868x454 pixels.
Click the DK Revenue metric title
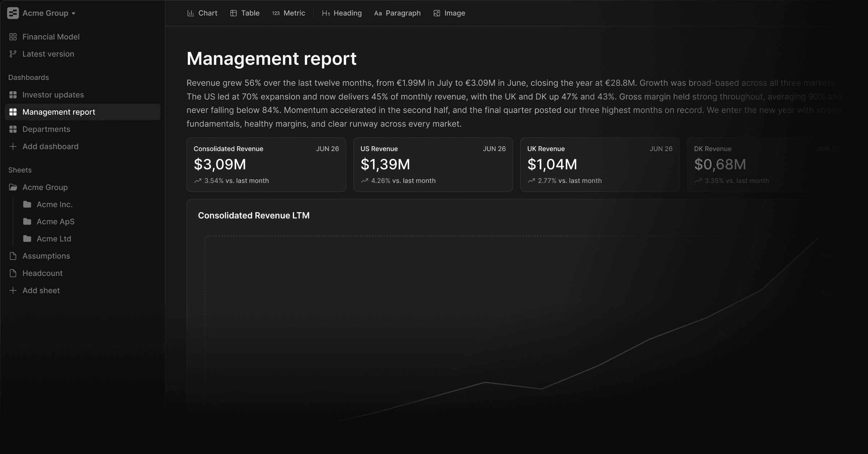click(713, 149)
